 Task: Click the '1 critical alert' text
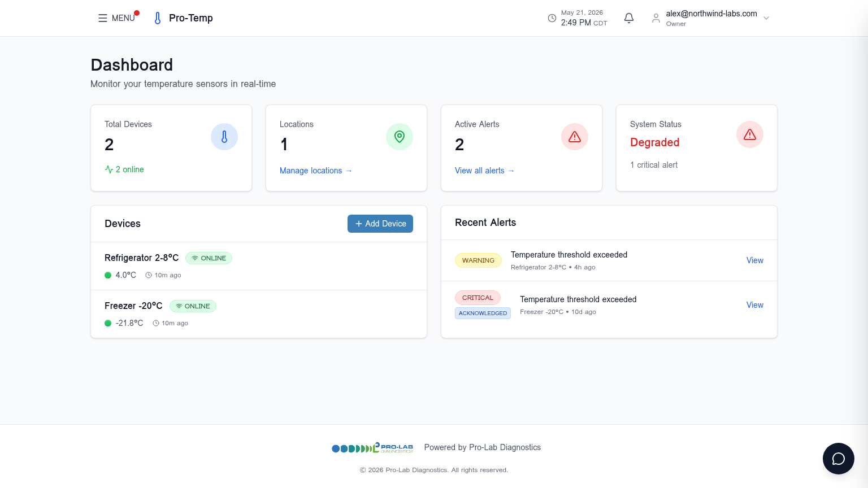pyautogui.click(x=654, y=165)
